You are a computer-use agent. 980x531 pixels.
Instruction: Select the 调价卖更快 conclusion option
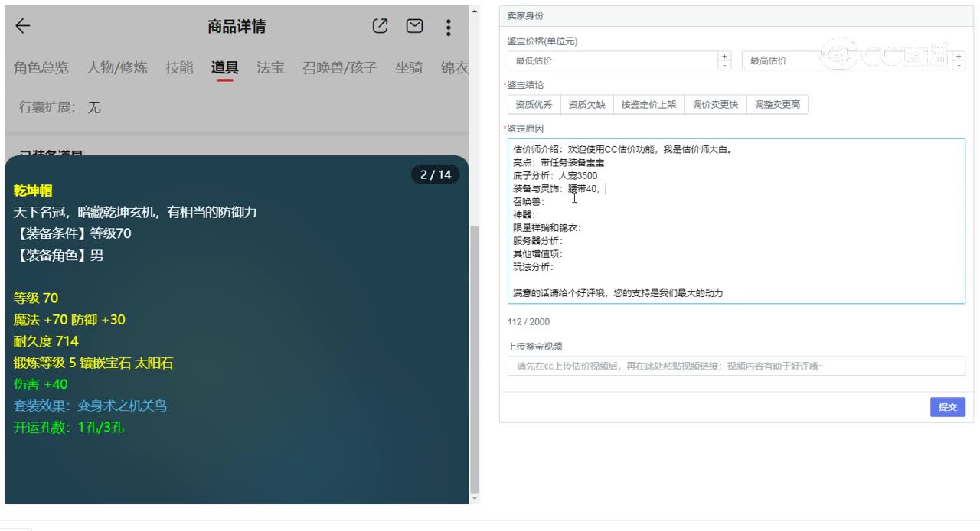pyautogui.click(x=715, y=104)
